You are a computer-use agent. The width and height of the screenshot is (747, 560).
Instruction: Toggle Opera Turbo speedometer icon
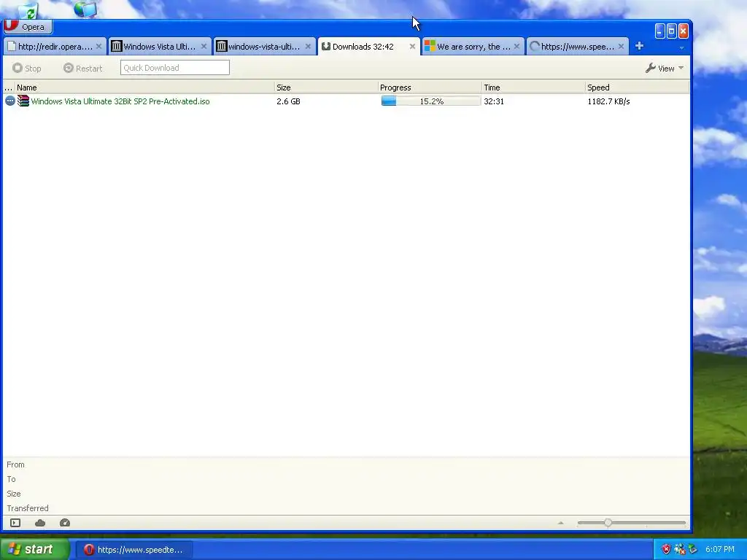point(65,523)
